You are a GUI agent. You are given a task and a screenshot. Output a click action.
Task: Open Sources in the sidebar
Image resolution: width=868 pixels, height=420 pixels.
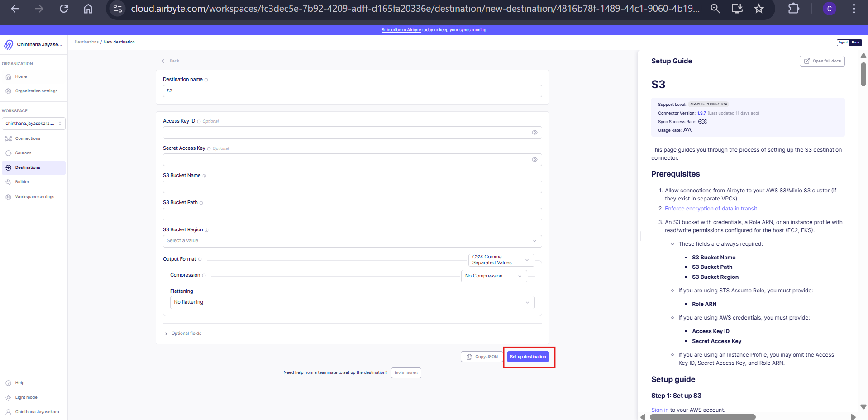pos(33,153)
